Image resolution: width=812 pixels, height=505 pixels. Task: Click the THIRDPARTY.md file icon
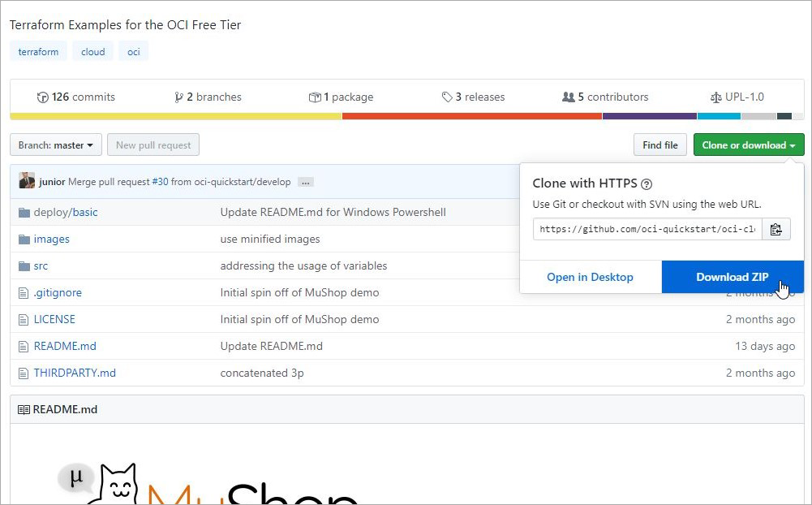pos(24,373)
